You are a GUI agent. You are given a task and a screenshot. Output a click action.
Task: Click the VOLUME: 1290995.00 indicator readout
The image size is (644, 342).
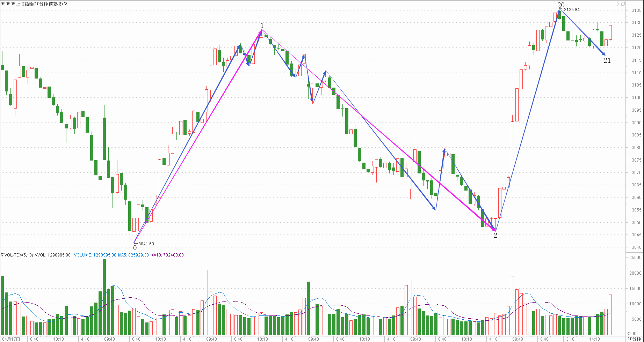point(95,255)
